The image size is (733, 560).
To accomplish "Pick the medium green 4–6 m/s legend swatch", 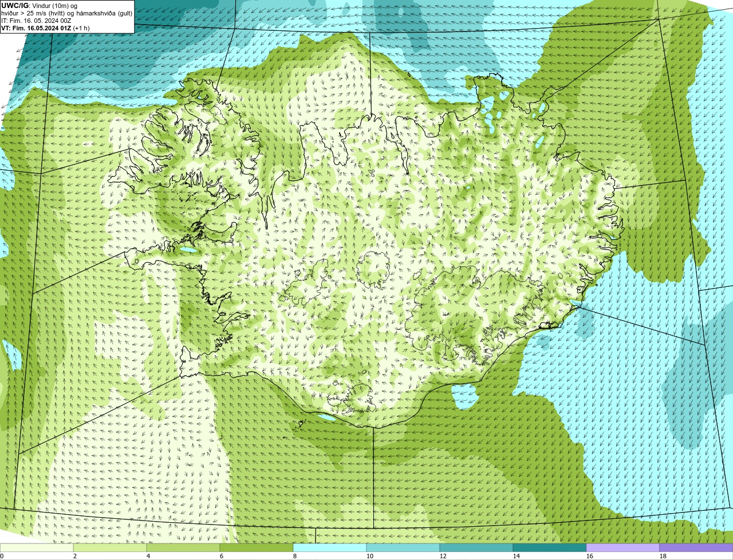I will click(x=183, y=547).
